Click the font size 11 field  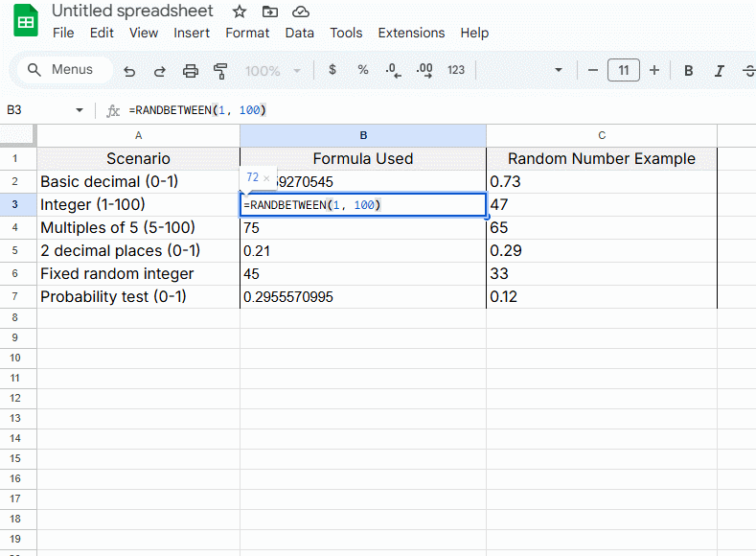pos(624,70)
